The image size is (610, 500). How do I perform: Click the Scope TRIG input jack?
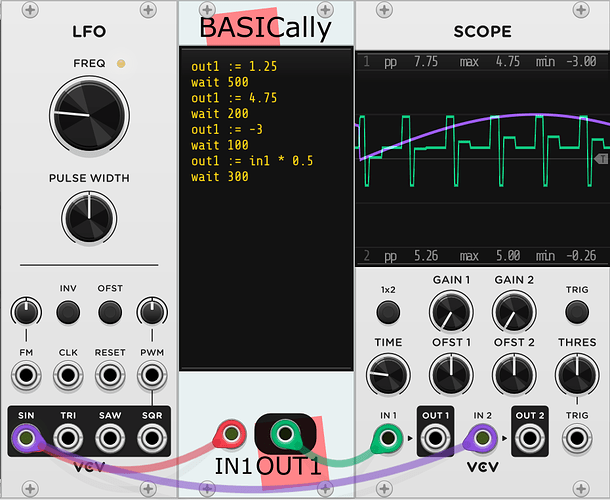click(x=577, y=438)
